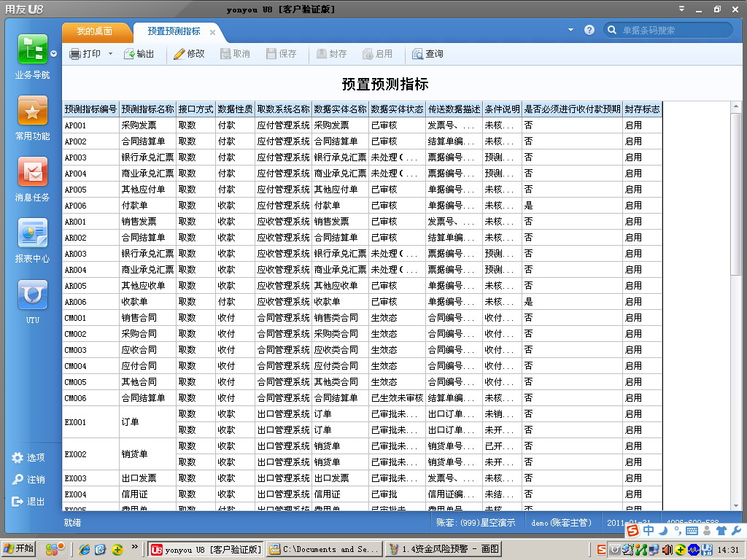
Task: Toggle 中 Chinese input mode indicator
Action: coord(649,531)
